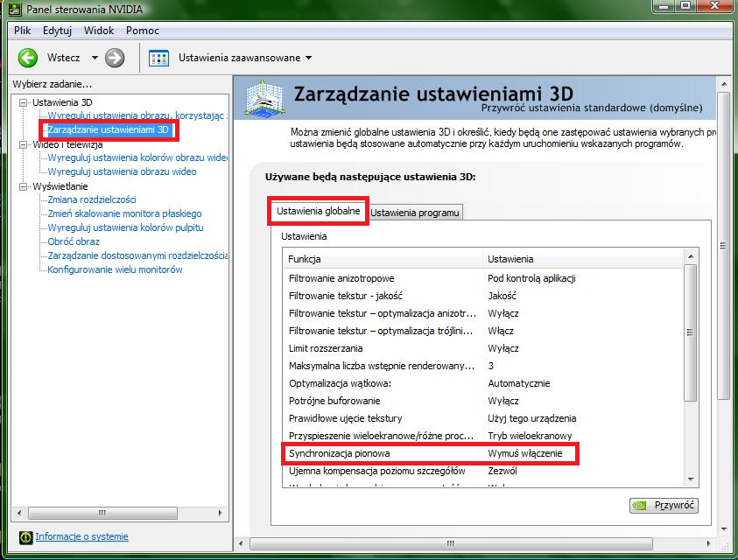The width and height of the screenshot is (738, 560).
Task: Select the Optymalizacja wątkowa row
Action: (x=483, y=383)
